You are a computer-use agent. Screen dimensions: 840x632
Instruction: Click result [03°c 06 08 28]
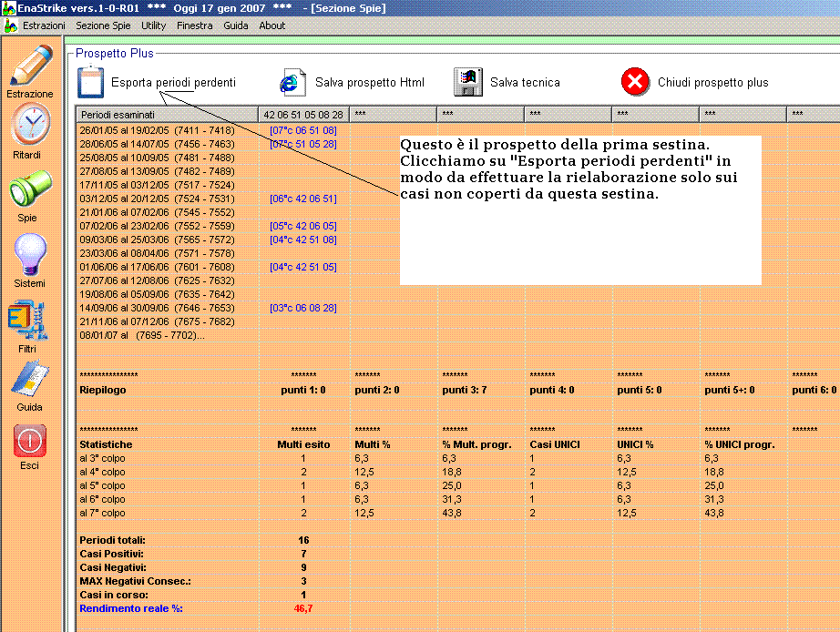pyautogui.click(x=303, y=308)
